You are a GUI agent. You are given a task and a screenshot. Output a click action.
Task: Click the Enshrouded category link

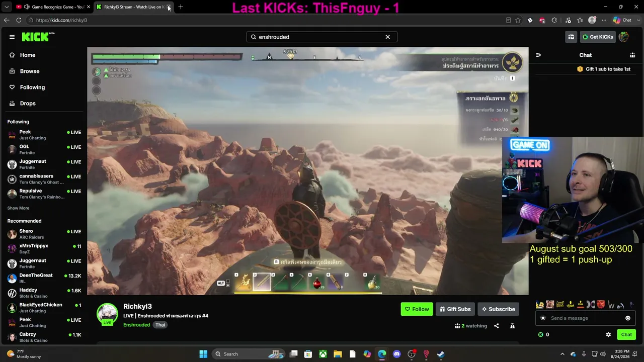coord(137,325)
